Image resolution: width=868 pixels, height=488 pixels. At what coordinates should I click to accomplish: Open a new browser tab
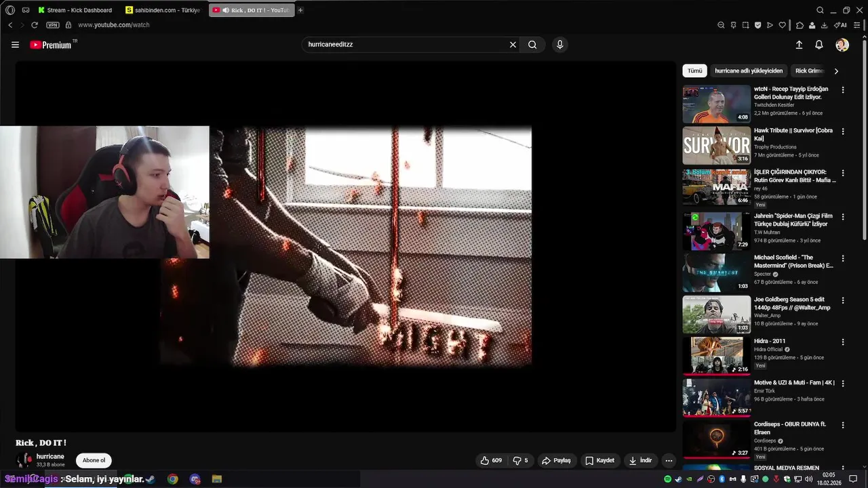coord(300,10)
